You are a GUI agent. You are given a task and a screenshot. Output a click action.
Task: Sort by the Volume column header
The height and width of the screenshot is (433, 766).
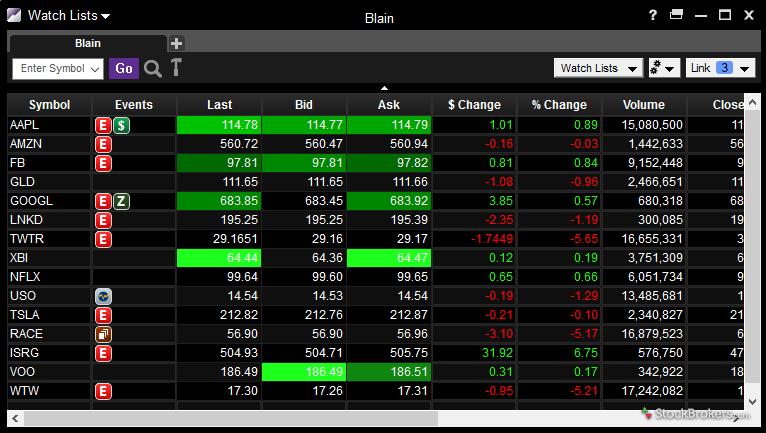click(644, 105)
